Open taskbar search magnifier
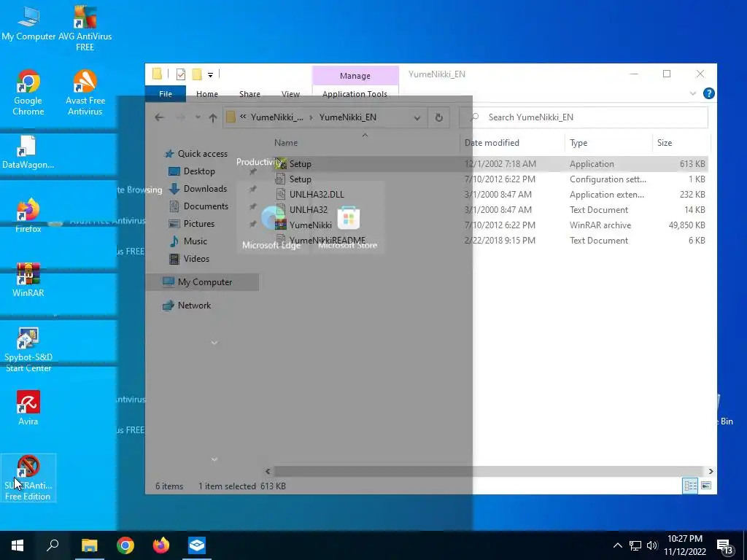 tap(53, 545)
